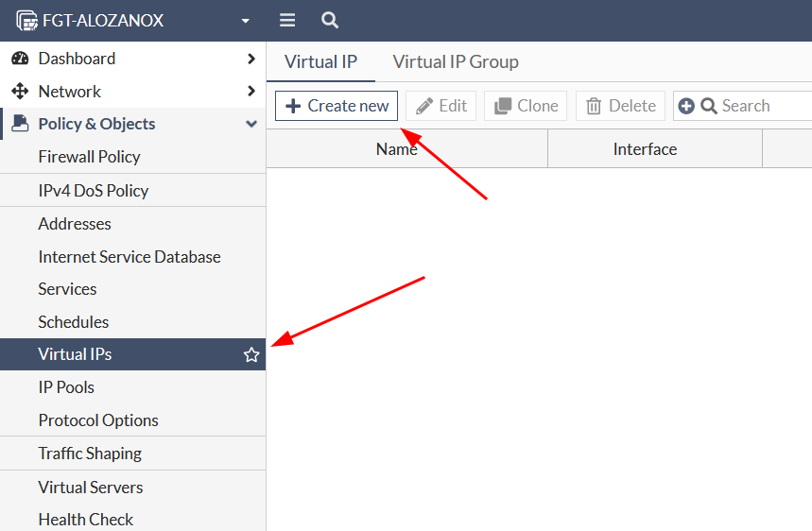
Task: Click the magnifier search icon in header
Action: [329, 20]
